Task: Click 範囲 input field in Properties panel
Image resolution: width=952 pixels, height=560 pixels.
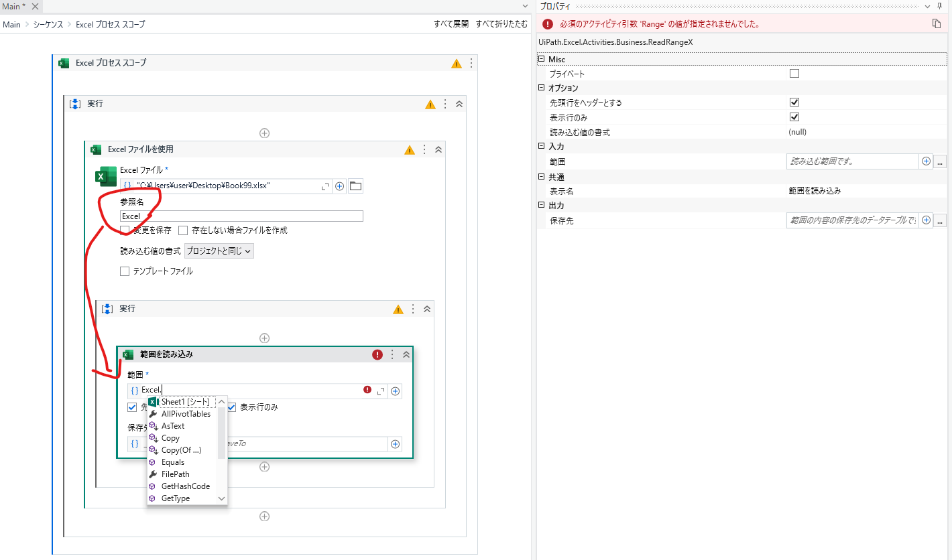Action: pyautogui.click(x=851, y=161)
